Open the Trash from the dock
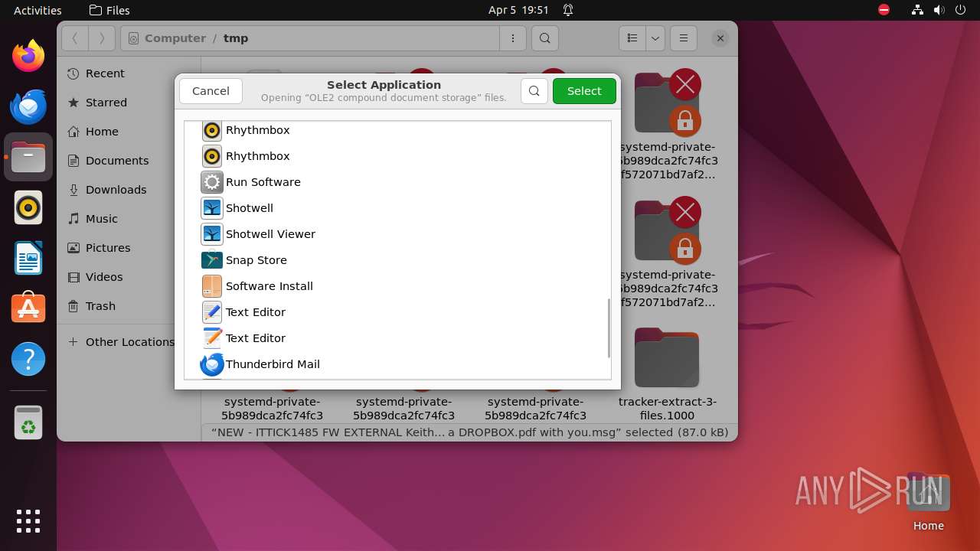This screenshot has width=980, height=551. (x=28, y=422)
